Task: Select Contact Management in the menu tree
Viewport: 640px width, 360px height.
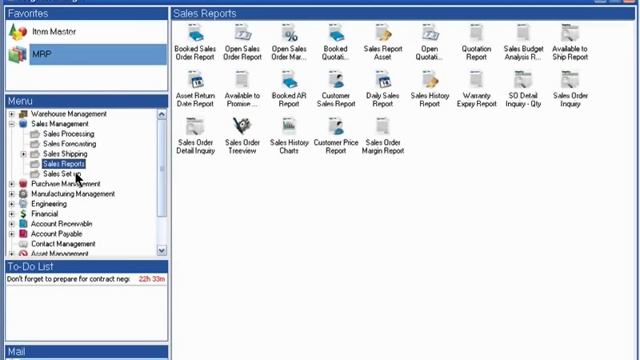Action: coord(63,244)
